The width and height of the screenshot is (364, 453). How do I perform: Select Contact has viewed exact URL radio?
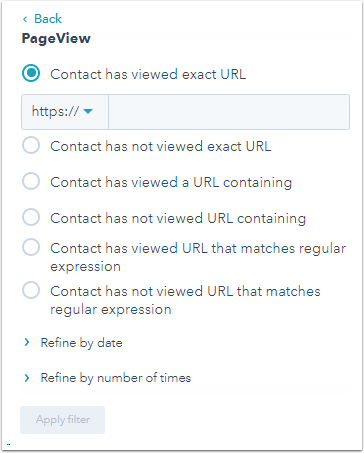point(31,73)
